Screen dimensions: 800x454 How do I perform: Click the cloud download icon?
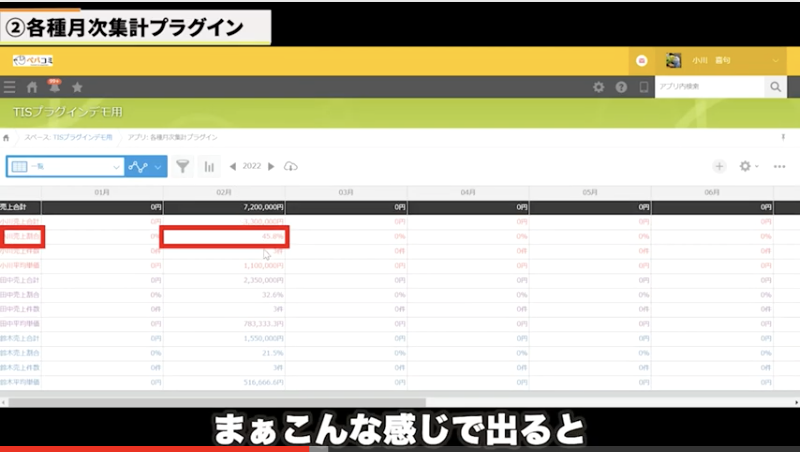tap(291, 166)
